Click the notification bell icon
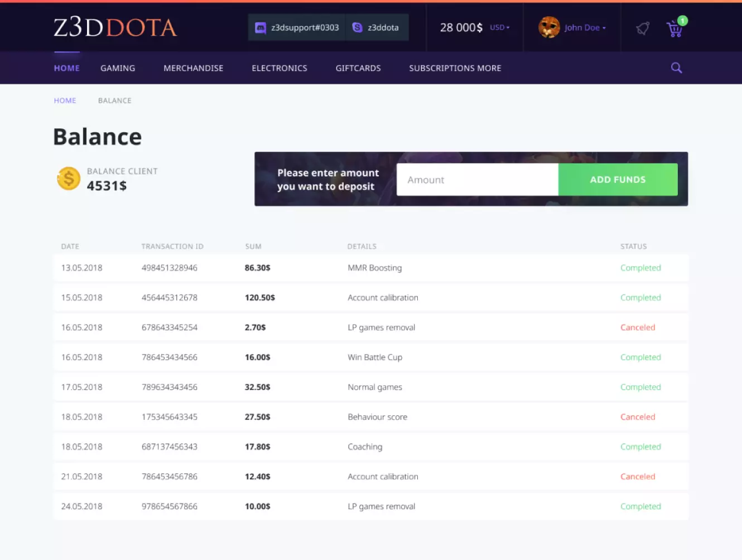The height and width of the screenshot is (560, 742). click(642, 27)
